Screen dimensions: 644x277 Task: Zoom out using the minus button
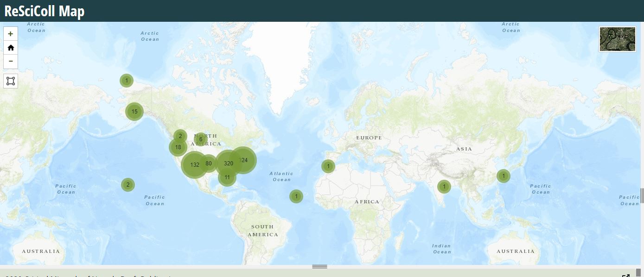tap(11, 61)
